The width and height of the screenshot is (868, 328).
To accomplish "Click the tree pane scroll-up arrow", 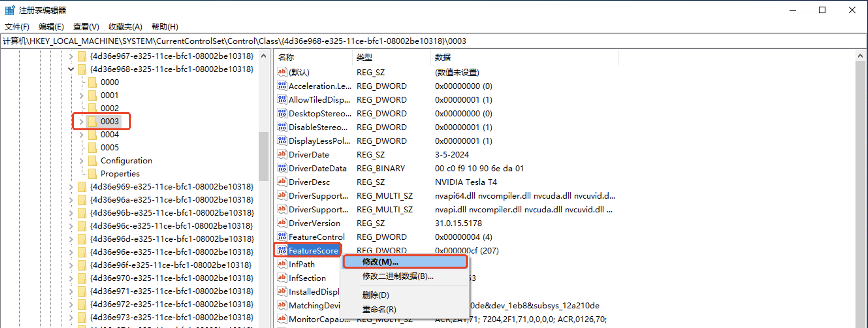I will 264,56.
